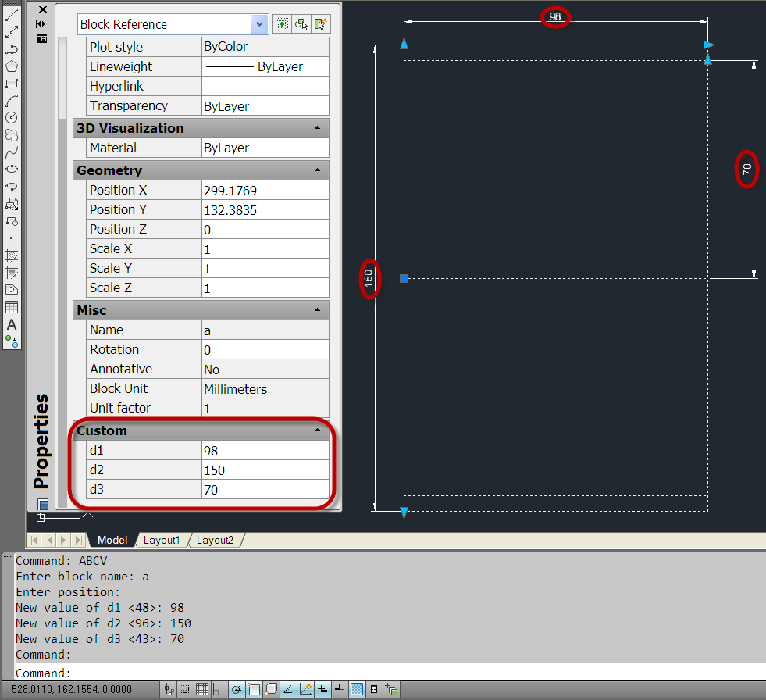Select the Rectangle tool

point(11,84)
